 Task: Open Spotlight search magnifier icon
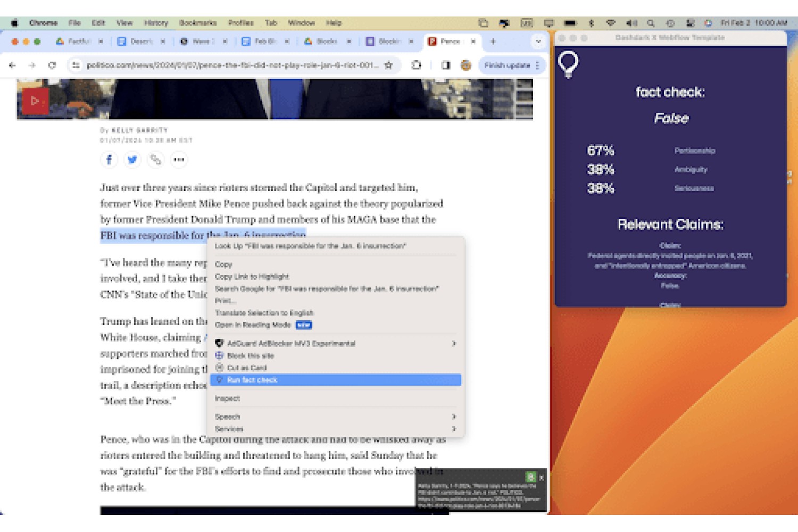[x=651, y=23]
